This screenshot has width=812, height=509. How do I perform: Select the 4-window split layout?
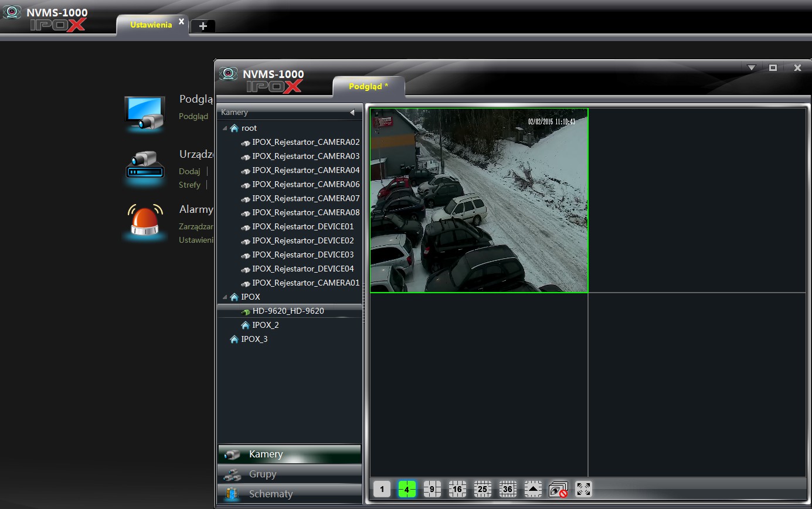point(407,489)
